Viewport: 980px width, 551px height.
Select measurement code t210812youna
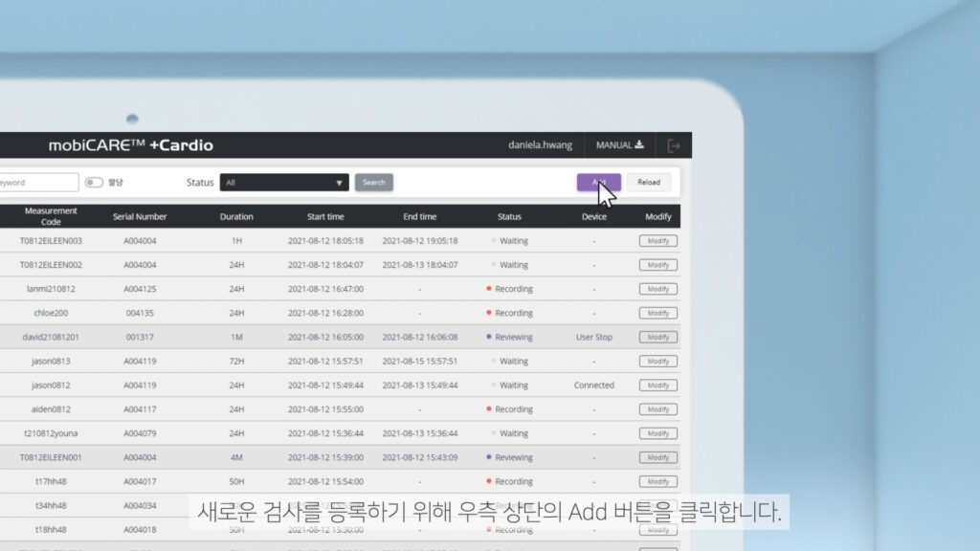click(x=51, y=433)
